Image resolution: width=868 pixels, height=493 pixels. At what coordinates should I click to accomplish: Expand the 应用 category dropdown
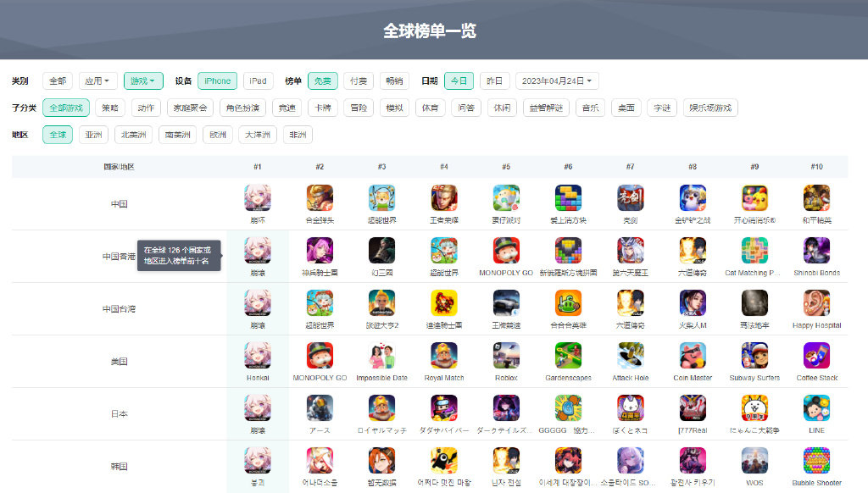(98, 81)
